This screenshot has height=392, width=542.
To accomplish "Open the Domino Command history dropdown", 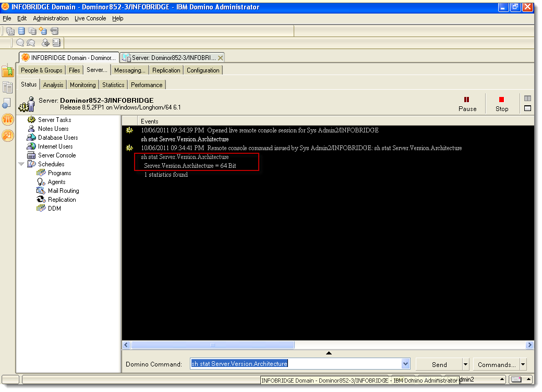I will [x=405, y=364].
